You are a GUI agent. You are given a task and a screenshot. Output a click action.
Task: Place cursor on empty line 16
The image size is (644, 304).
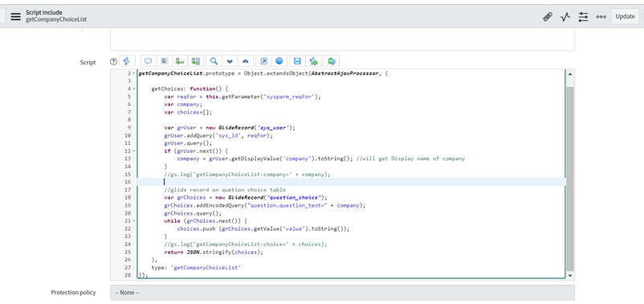pos(351,182)
